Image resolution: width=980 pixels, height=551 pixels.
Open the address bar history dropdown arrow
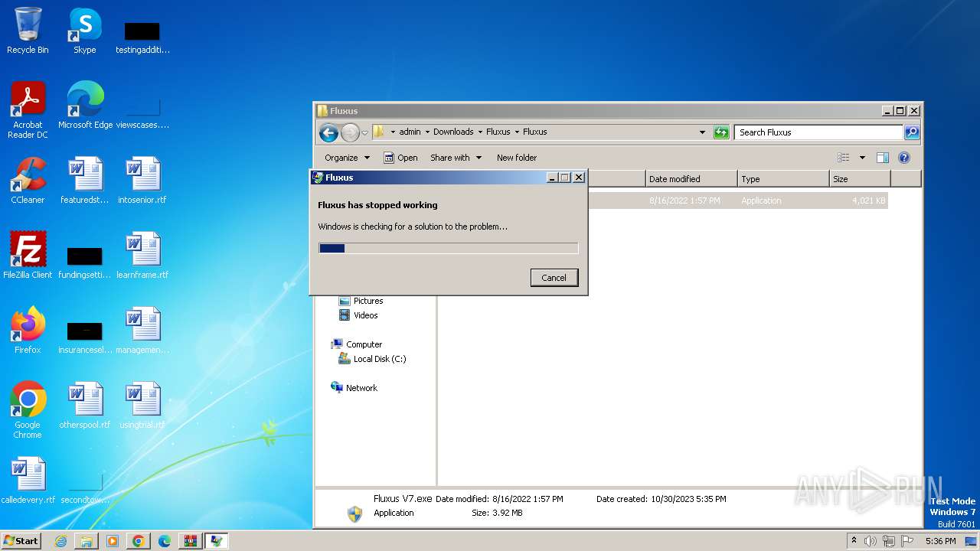point(702,132)
